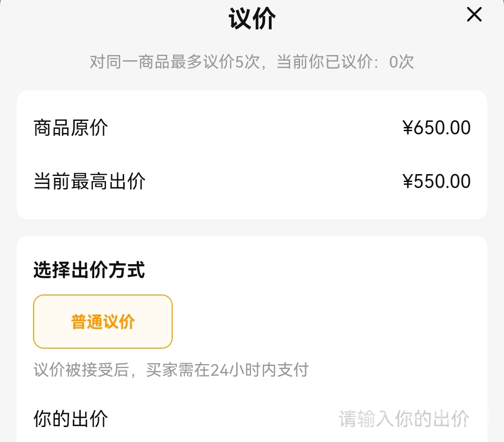Click the 选择出价方式 section heading

(x=89, y=270)
